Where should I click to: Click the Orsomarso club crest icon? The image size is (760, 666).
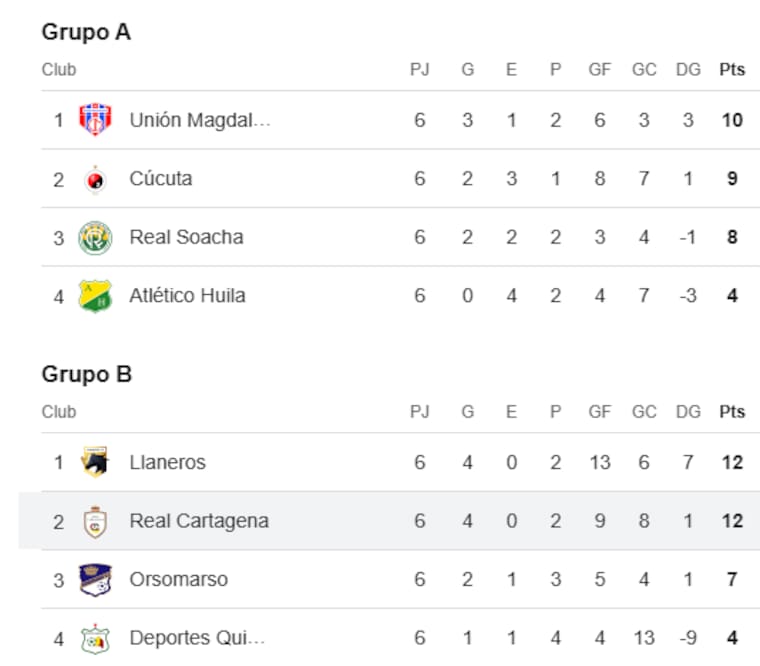pos(95,579)
